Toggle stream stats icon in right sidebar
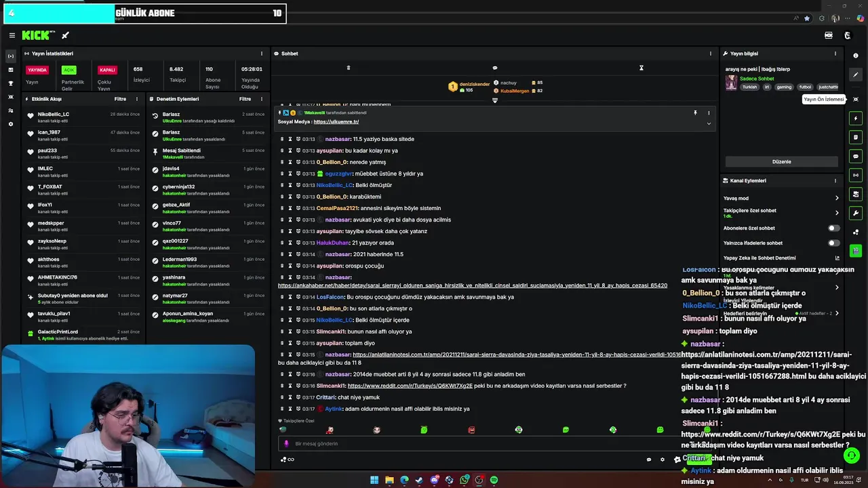 (856, 176)
